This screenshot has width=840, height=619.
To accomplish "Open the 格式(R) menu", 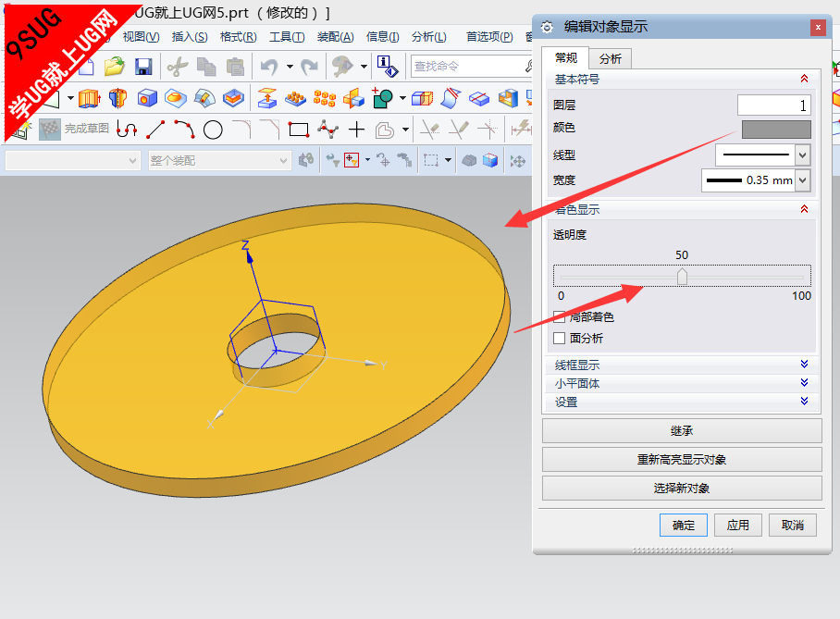I will coord(239,36).
